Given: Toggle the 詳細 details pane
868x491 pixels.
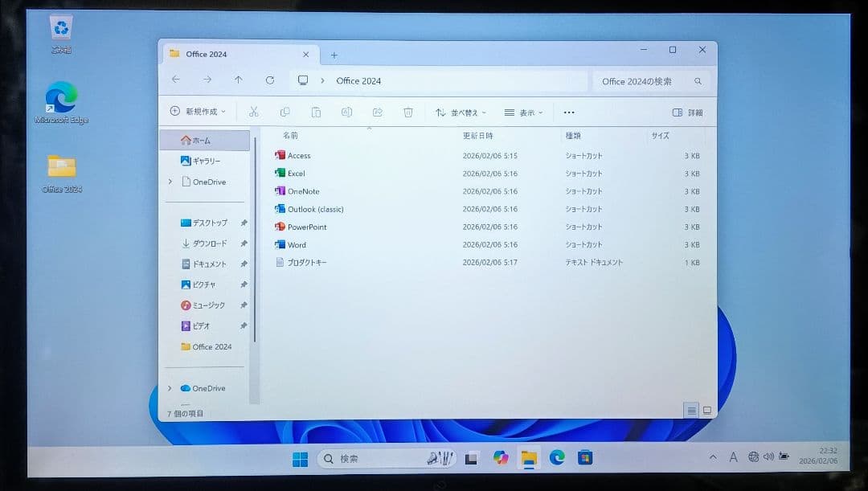Looking at the screenshot, I should click(687, 113).
